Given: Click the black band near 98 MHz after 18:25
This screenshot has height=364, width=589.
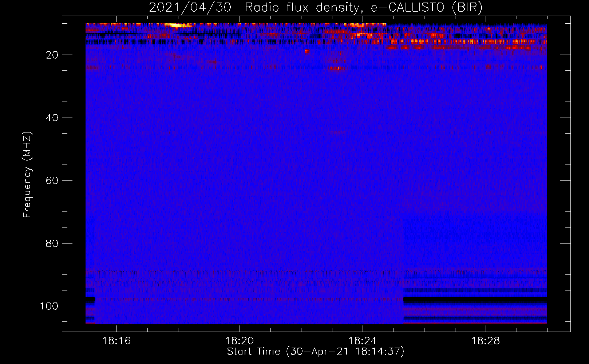Looking at the screenshot, I should tap(475, 300).
